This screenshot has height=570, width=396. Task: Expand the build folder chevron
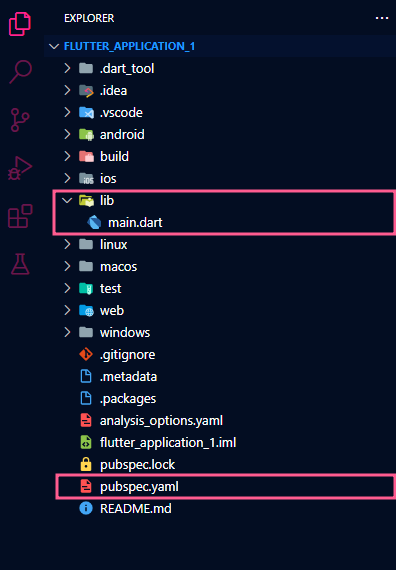[67, 156]
